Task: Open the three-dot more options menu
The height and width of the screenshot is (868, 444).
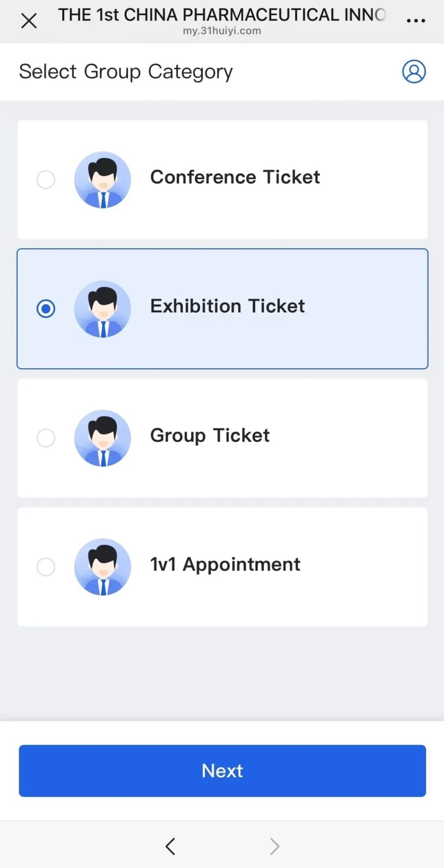Action: tap(416, 21)
